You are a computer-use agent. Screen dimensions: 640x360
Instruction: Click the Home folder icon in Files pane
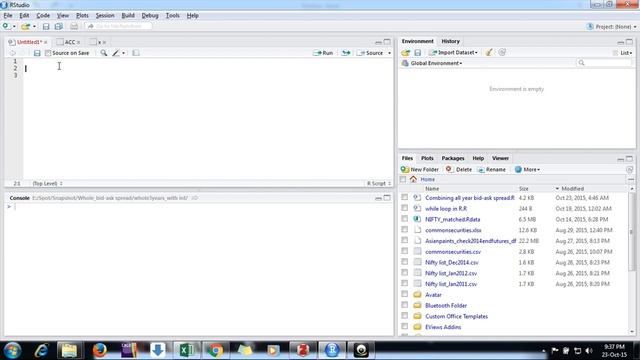click(x=413, y=179)
